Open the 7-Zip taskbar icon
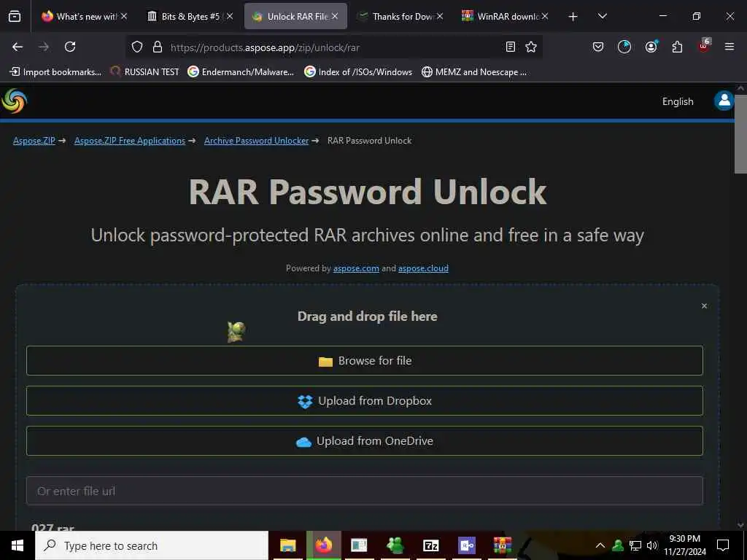 (430, 545)
